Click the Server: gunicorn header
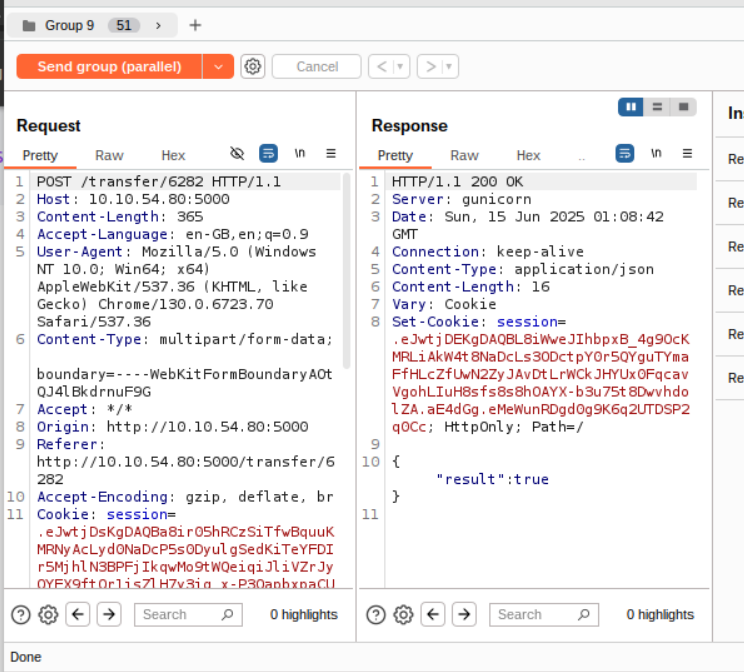744x672 pixels. [462, 199]
